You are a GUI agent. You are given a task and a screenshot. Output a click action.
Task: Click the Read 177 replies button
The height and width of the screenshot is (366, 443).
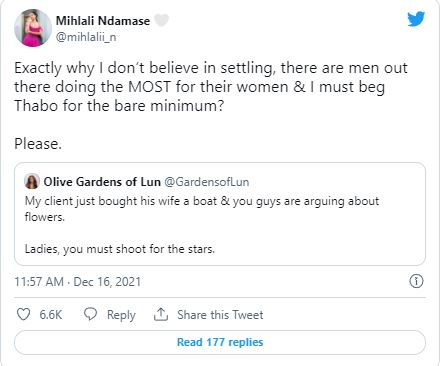pyautogui.click(x=220, y=342)
